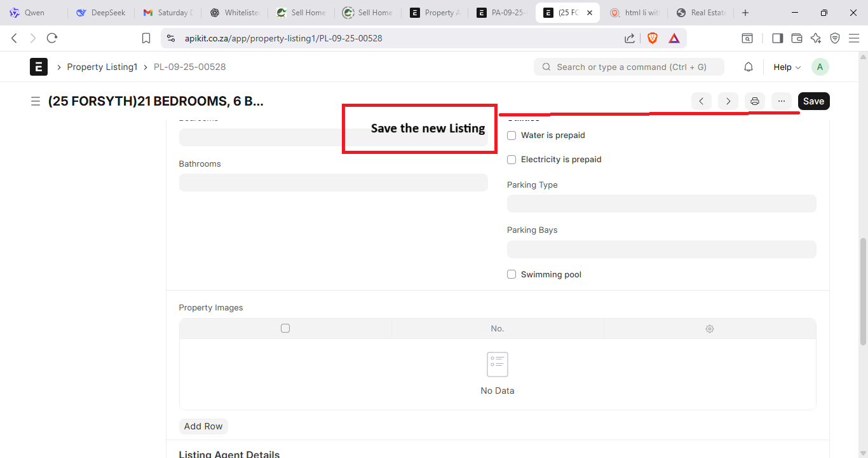Enable the Water is prepaid checkbox

tap(512, 135)
